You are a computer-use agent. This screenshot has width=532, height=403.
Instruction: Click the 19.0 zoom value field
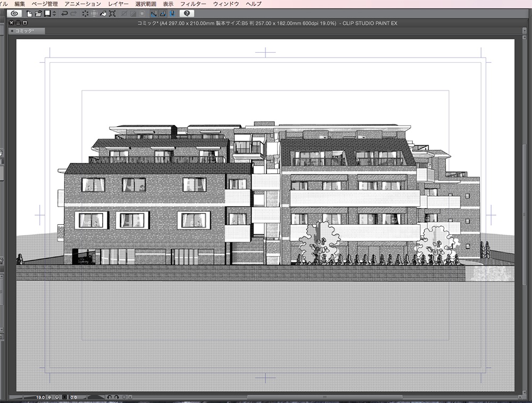(x=39, y=397)
